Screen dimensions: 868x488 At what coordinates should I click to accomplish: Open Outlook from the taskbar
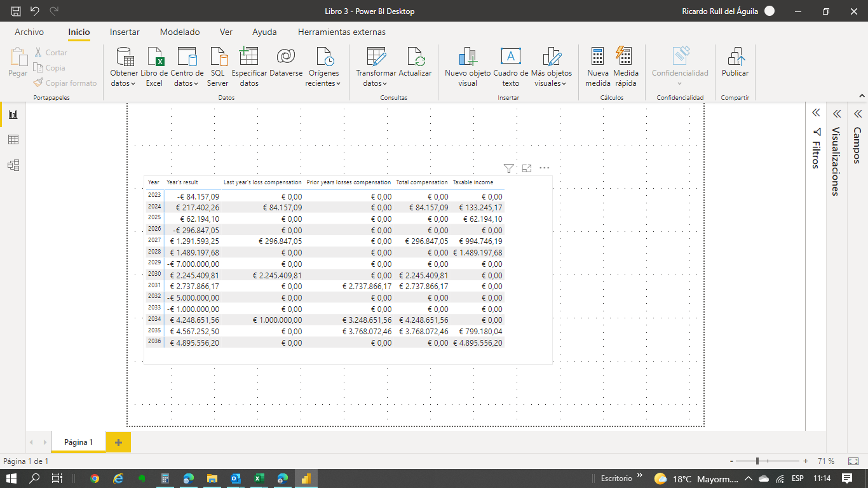click(236, 478)
